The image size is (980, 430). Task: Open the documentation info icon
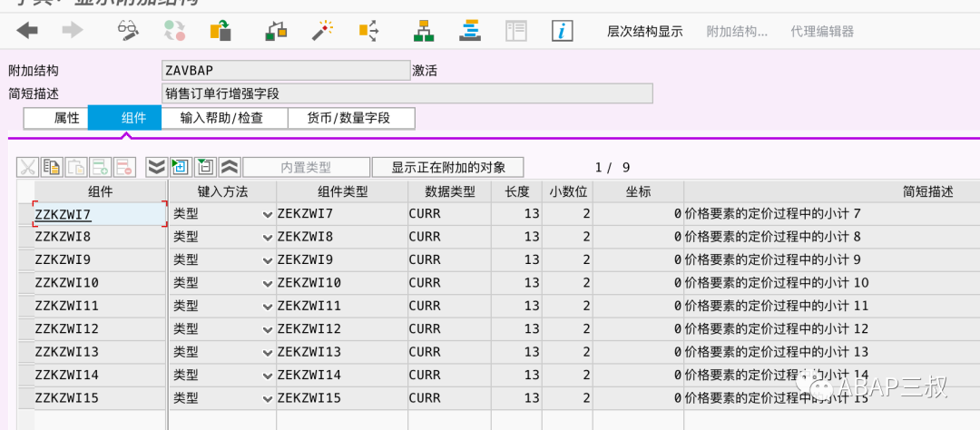[x=562, y=30]
